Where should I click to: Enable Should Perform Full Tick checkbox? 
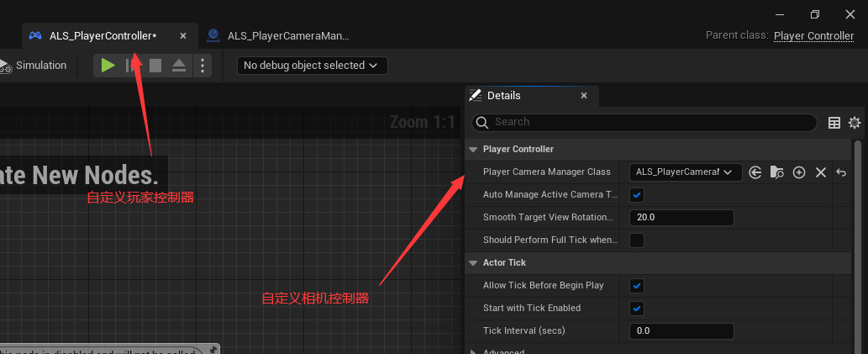(637, 240)
